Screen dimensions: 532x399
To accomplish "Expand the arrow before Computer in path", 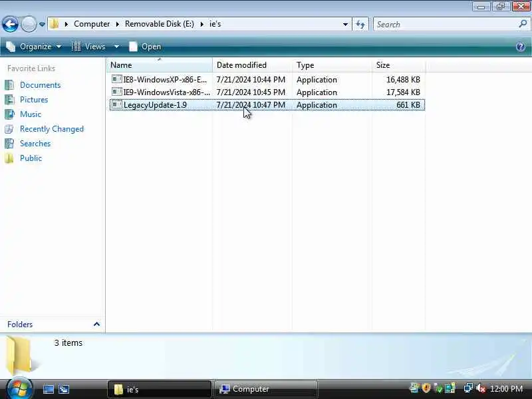I will (x=66, y=24).
